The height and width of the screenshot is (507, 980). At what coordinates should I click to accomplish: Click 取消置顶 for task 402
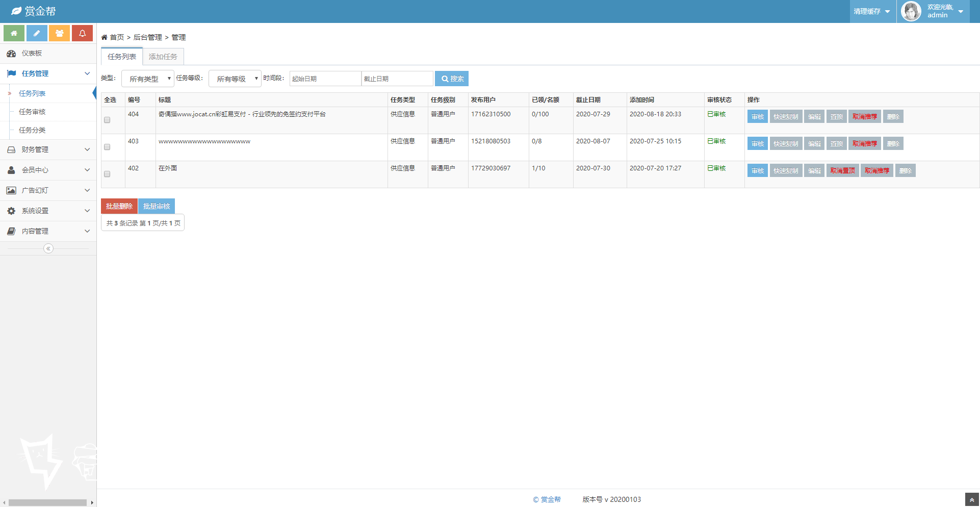coord(842,170)
